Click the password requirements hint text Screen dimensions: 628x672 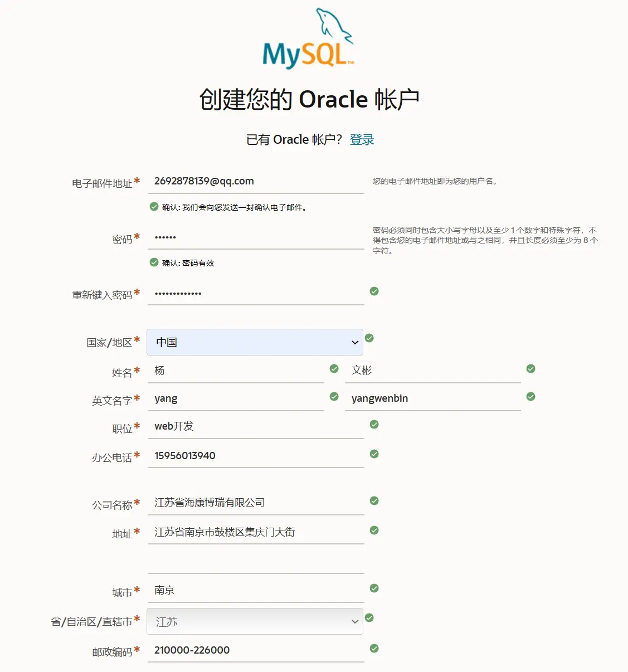click(x=485, y=240)
